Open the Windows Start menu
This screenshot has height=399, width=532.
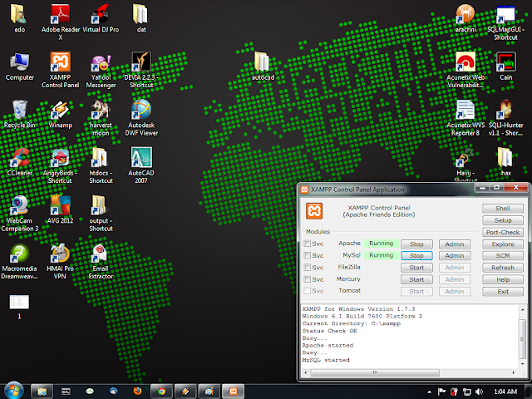(13, 391)
